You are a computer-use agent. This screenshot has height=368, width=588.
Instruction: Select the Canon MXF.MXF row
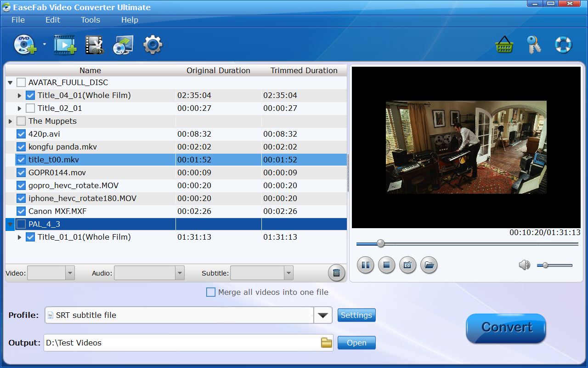coord(176,211)
